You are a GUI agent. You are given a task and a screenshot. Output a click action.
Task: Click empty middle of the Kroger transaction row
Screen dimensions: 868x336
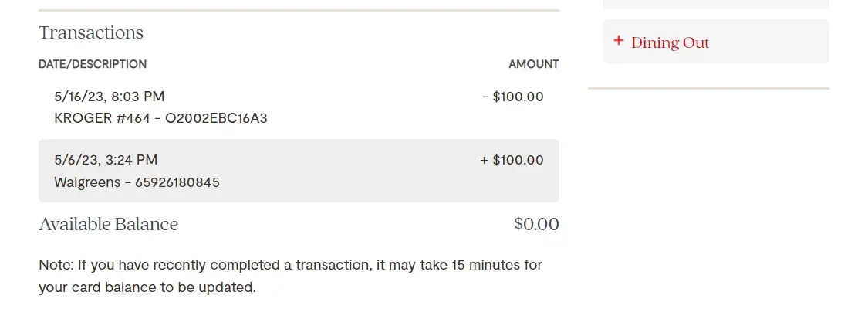tap(347, 107)
